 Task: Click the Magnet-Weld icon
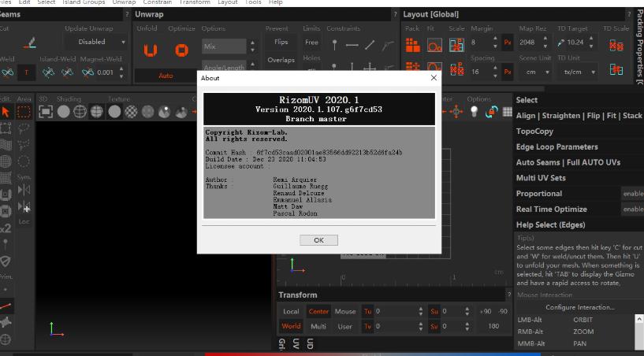pos(87,72)
